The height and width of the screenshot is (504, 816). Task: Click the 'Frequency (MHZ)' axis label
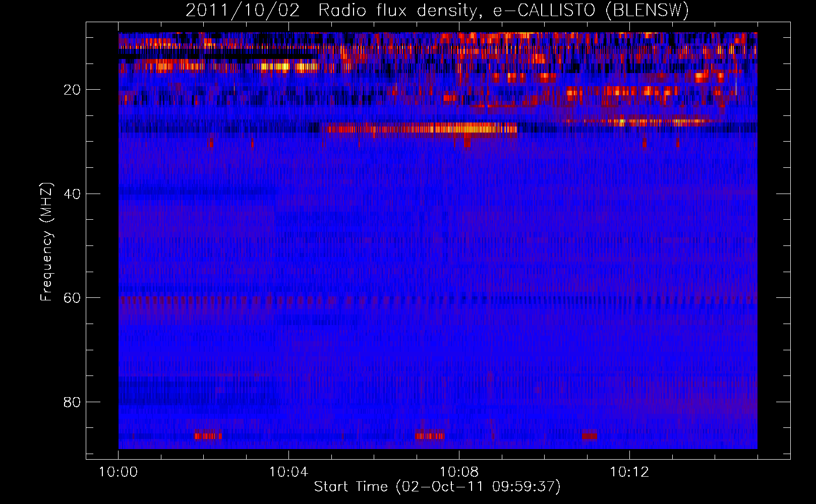(46, 242)
